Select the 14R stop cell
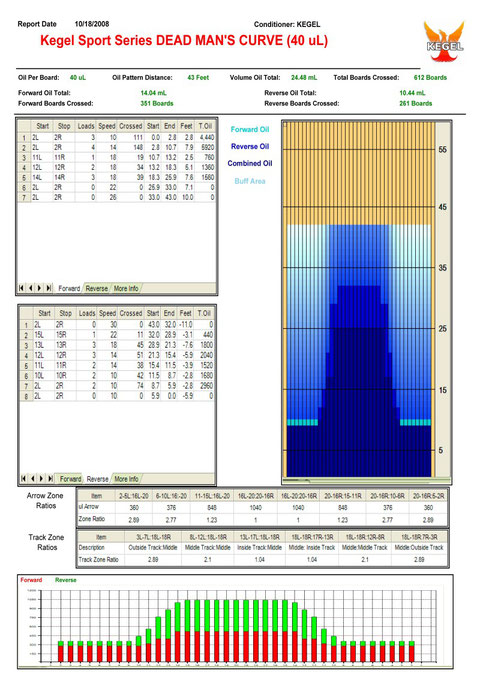480x688 pixels. (x=64, y=177)
